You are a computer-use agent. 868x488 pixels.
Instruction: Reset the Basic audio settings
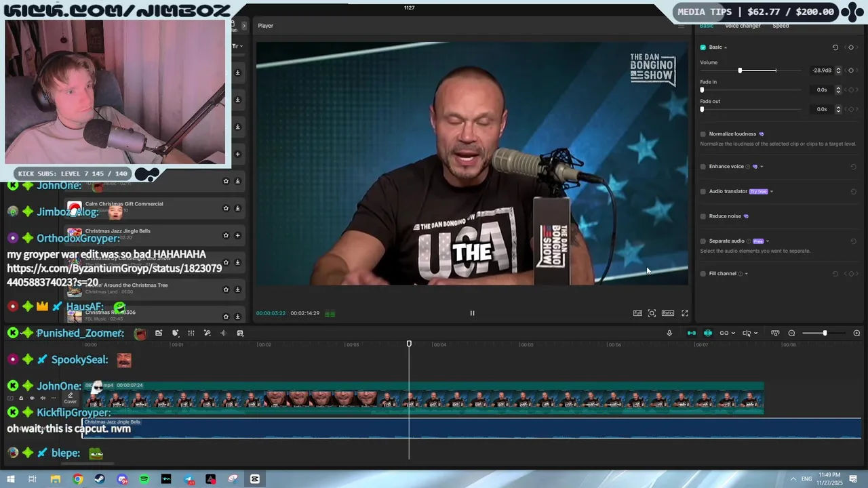(835, 47)
